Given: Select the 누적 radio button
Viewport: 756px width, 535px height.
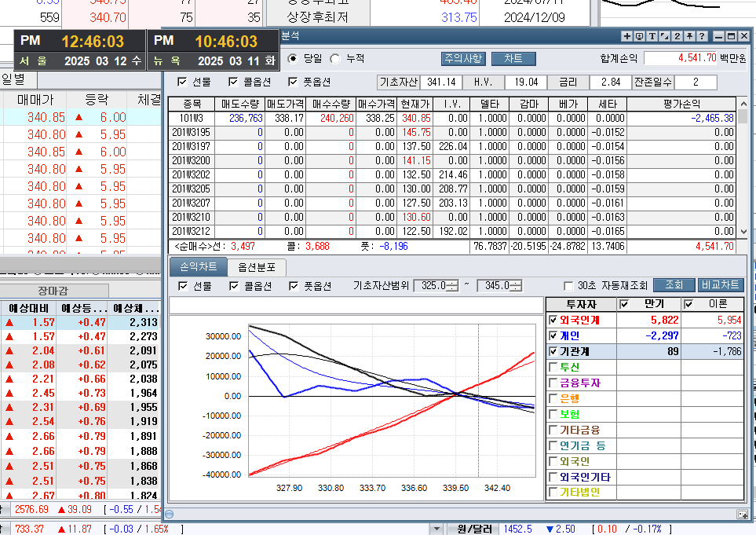Looking at the screenshot, I should click(x=336, y=58).
